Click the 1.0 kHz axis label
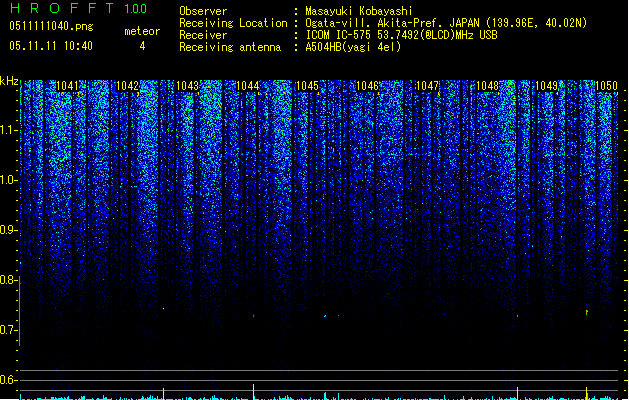Viewport: 629px width, 400px height. 8,181
